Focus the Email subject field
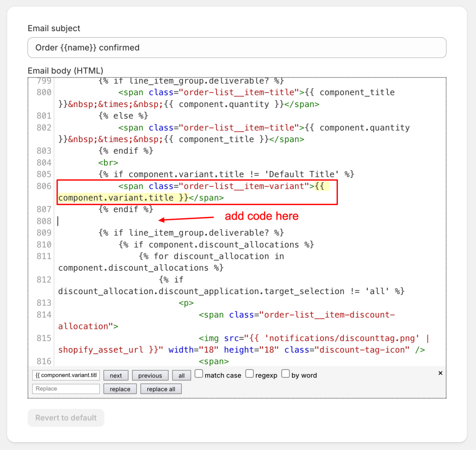The width and height of the screenshot is (476, 450). click(x=237, y=47)
